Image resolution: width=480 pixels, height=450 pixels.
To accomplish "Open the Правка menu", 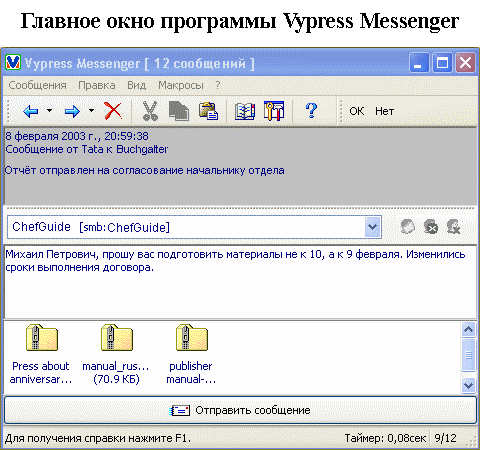I will click(x=97, y=85).
